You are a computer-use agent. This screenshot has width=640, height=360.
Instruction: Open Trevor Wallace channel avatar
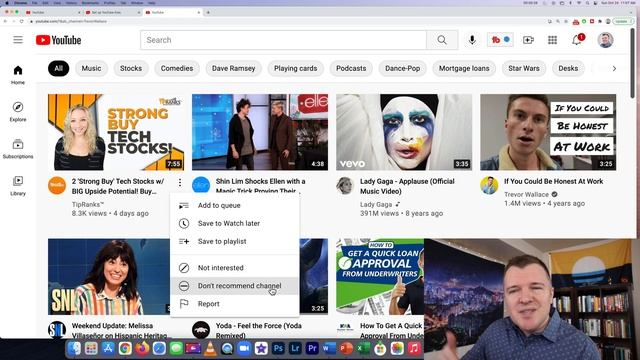click(x=489, y=185)
